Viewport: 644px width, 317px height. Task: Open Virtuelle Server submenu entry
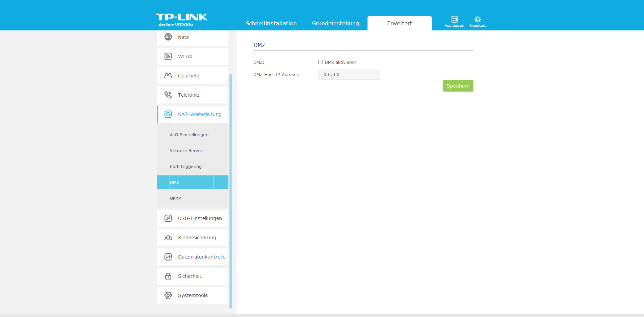(x=186, y=151)
